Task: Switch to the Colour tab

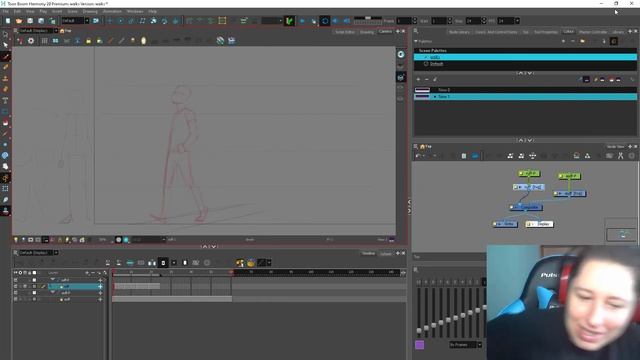Action: point(568,32)
